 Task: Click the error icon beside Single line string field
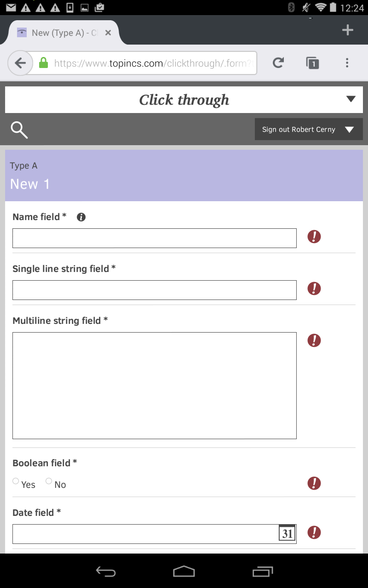[314, 289]
